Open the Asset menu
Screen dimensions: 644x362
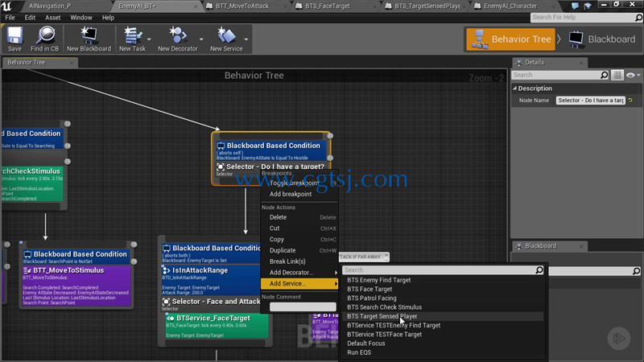[x=52, y=18]
